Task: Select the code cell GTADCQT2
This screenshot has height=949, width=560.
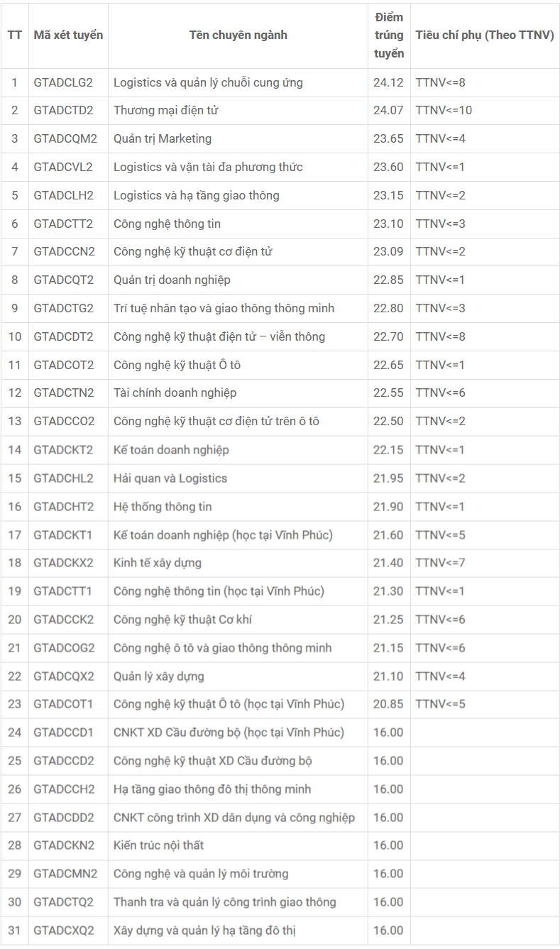Action: 63,280
